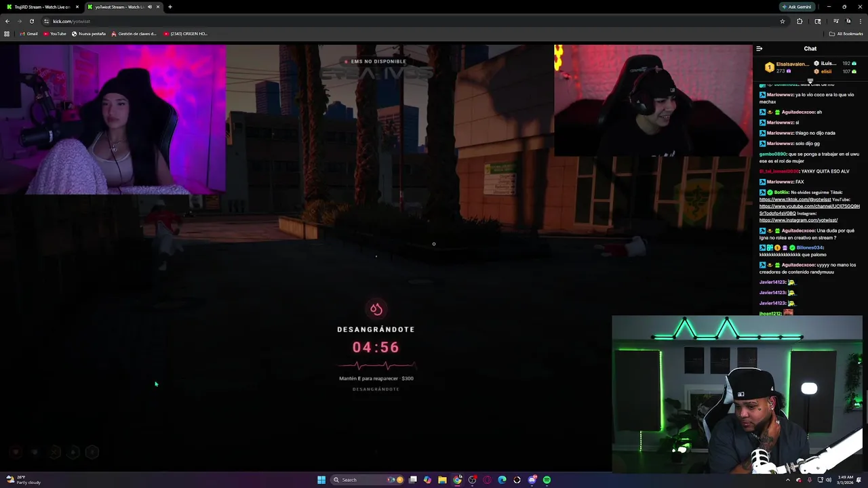Select the elisii gifter in the leaderboard
868x488 pixels.
point(835,71)
